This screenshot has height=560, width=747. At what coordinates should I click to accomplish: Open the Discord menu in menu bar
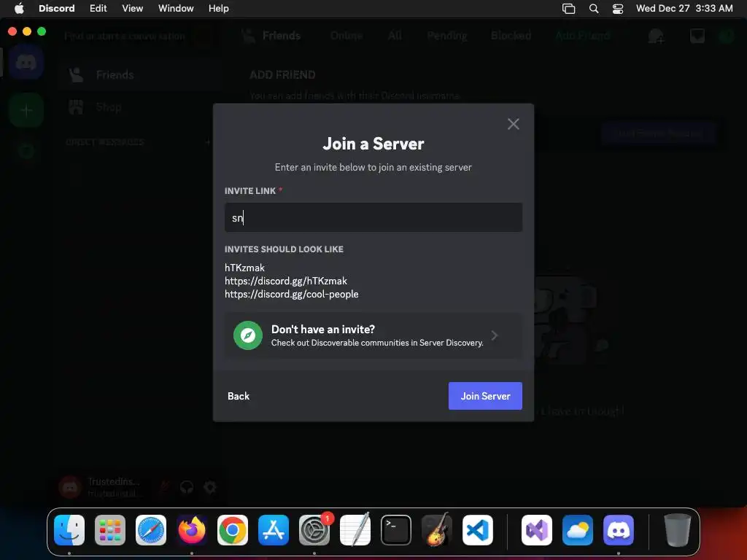(57, 8)
